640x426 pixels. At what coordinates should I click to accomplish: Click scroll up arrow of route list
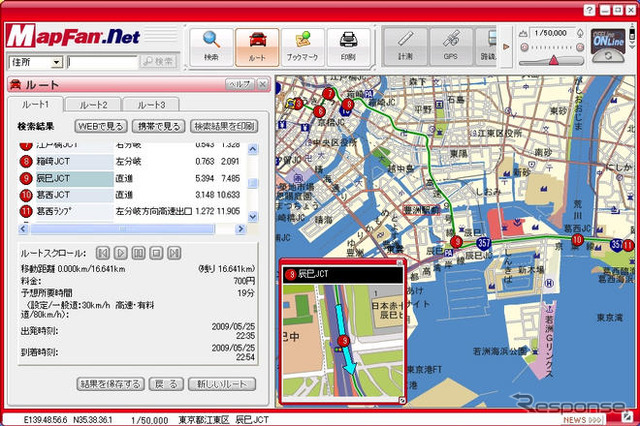(253, 149)
